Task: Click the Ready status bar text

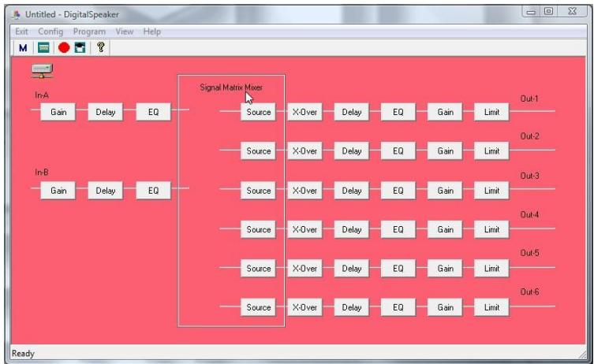Action: [23, 354]
